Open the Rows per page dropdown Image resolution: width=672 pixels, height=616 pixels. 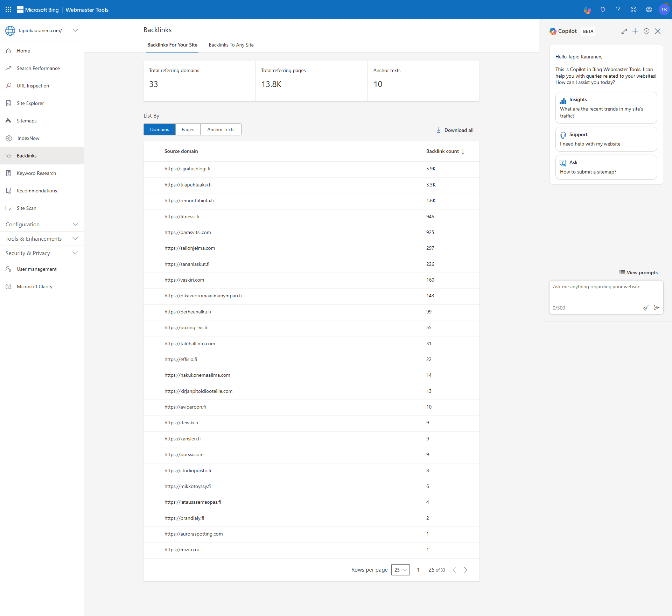pyautogui.click(x=400, y=570)
